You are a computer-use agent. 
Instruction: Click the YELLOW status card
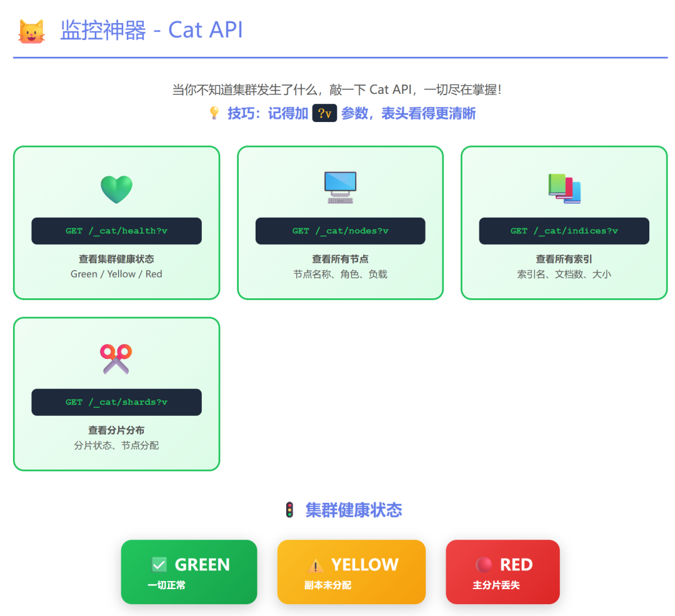(351, 572)
